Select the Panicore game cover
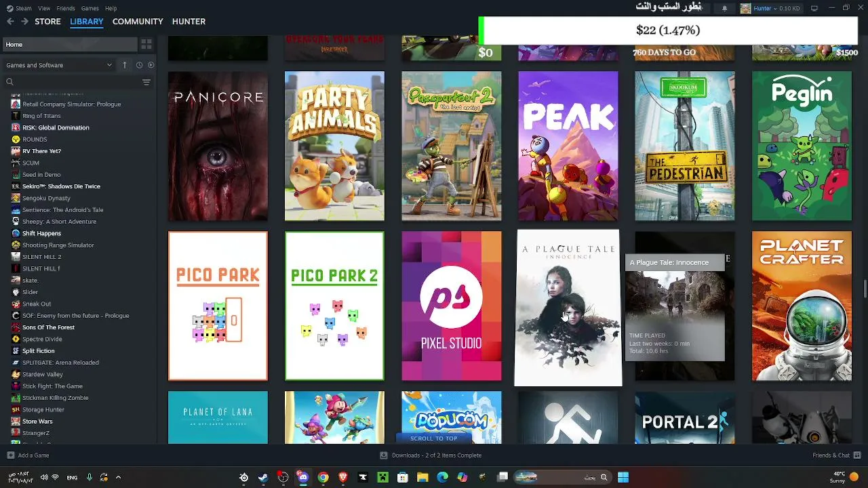Image resolution: width=868 pixels, height=488 pixels. [218, 146]
